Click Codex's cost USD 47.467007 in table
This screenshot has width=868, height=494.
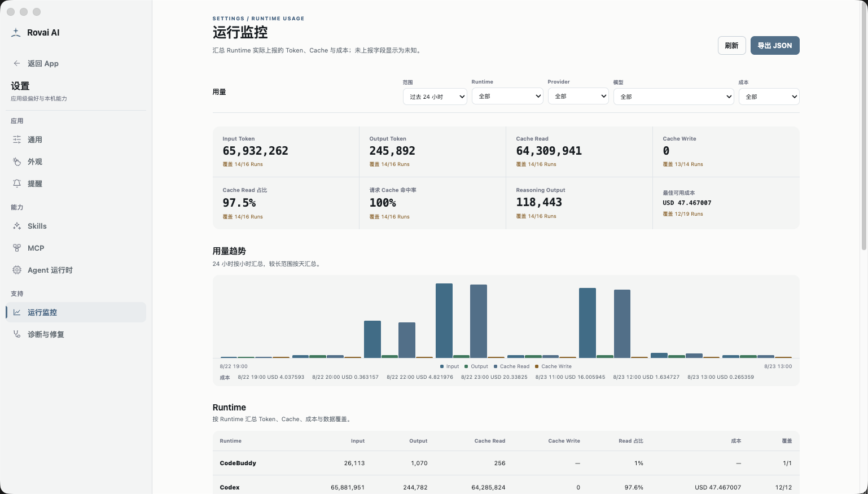(x=718, y=487)
